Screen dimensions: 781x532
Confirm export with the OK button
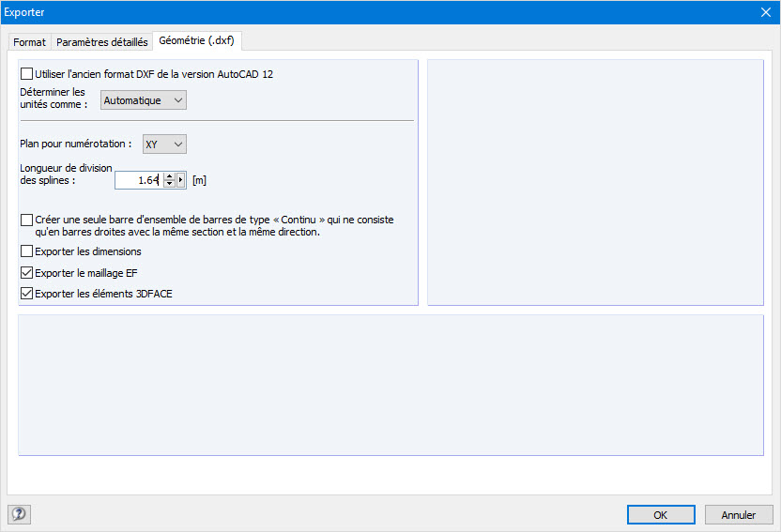pos(661,514)
